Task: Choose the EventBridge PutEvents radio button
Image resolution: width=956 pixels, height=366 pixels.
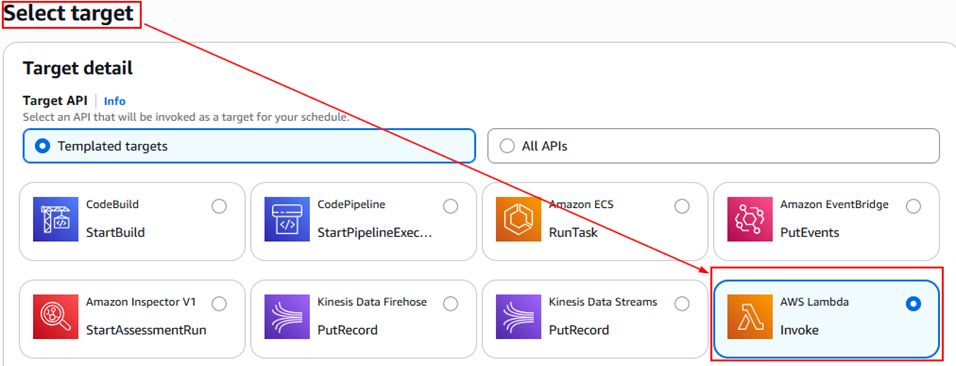Action: pyautogui.click(x=913, y=206)
